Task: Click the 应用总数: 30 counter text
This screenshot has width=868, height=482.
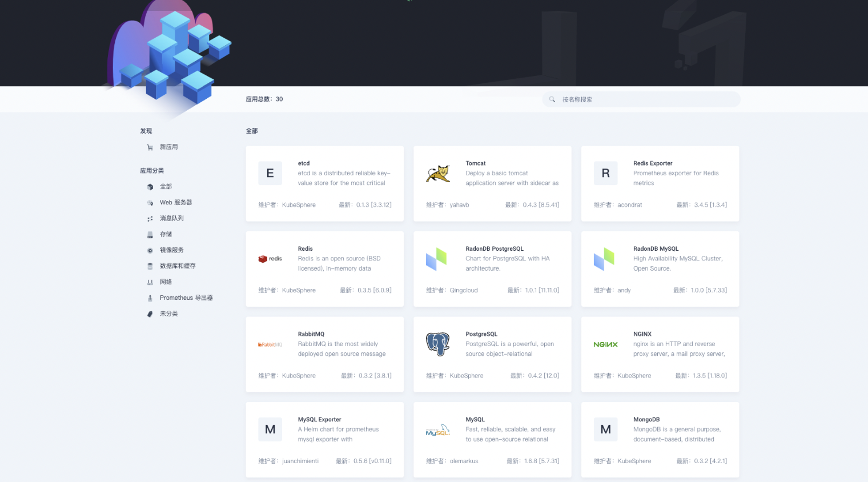Action: (x=264, y=99)
